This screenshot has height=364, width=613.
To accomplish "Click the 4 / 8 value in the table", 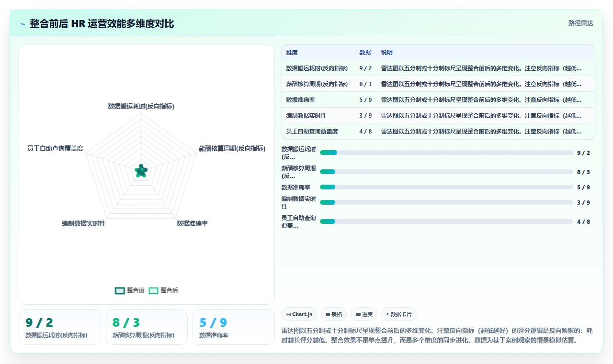I will click(x=365, y=132).
